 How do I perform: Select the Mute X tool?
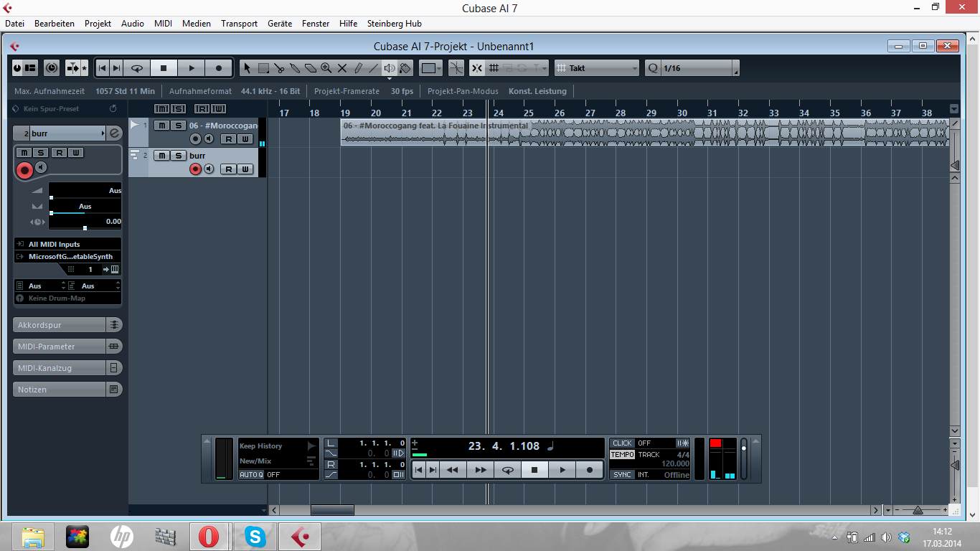(x=342, y=68)
